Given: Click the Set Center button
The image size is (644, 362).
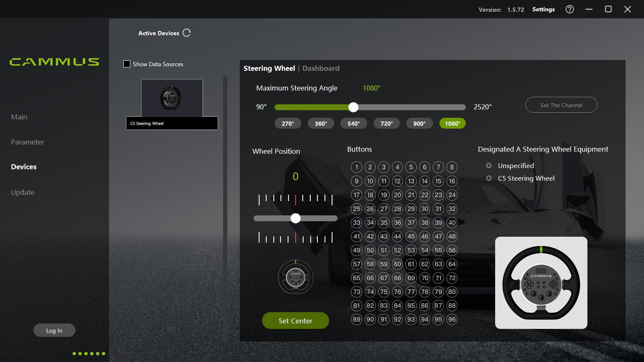Looking at the screenshot, I should tap(296, 321).
